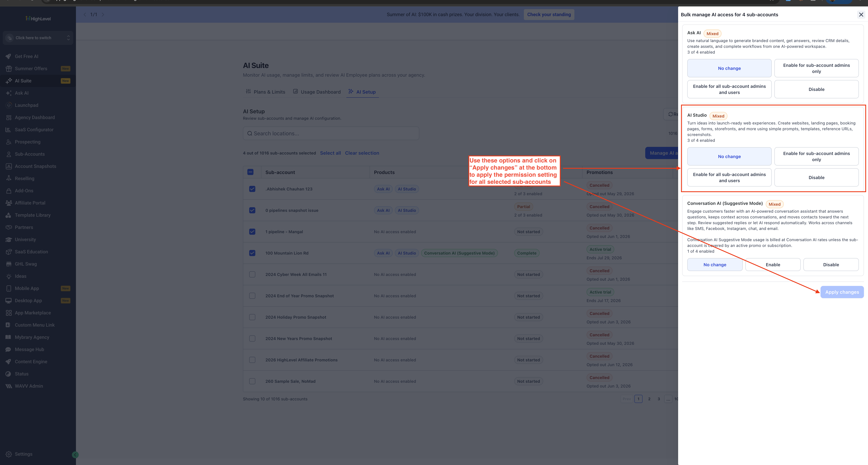
Task: Switch to the Usage Dashboard tab
Action: point(317,92)
